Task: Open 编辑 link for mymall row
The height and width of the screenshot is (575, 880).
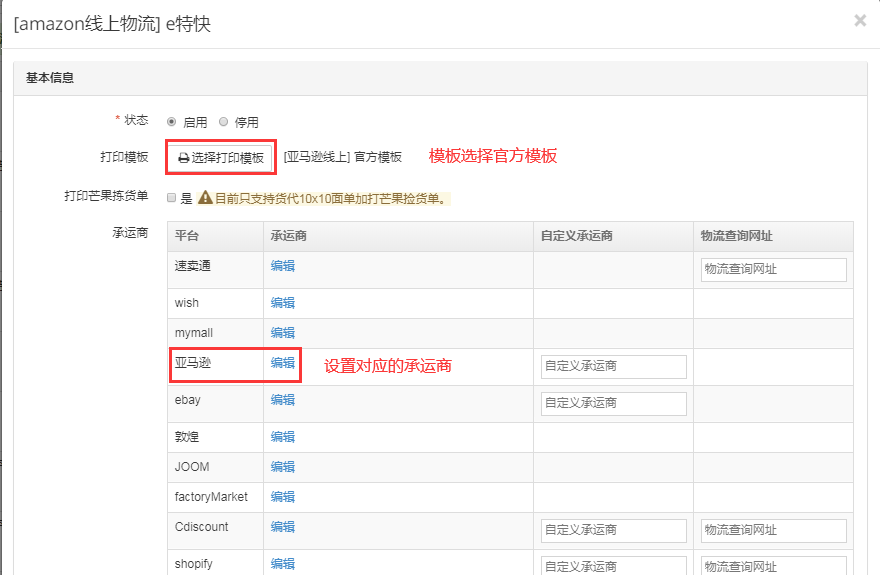Action: tap(283, 333)
